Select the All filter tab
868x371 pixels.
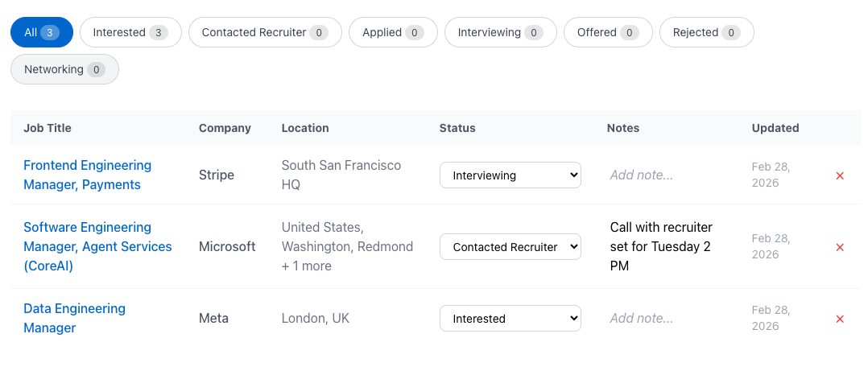[42, 33]
